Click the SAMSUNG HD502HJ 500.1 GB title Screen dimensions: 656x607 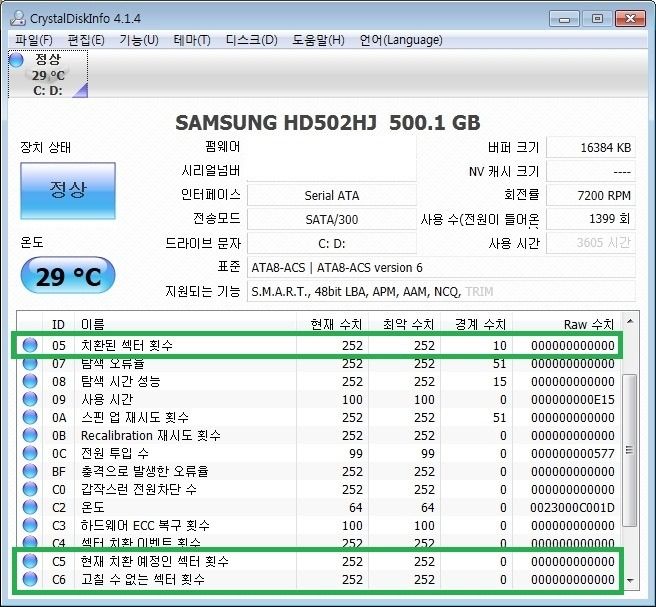[328, 123]
